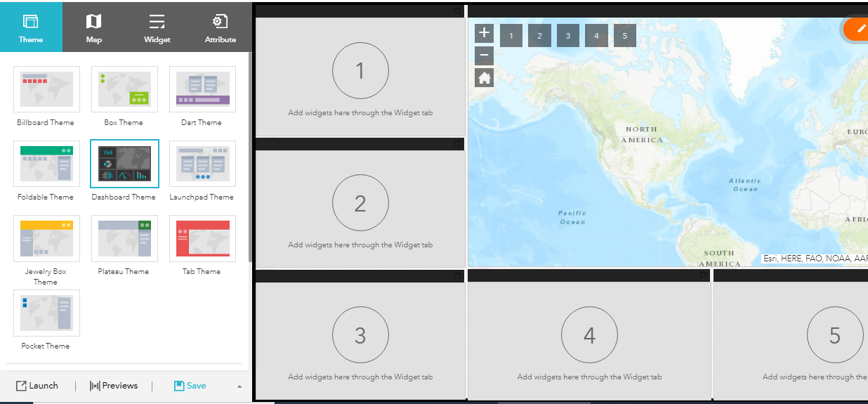Click the 'Billboard Theme' label
The width and height of the screenshot is (868, 404).
point(46,122)
